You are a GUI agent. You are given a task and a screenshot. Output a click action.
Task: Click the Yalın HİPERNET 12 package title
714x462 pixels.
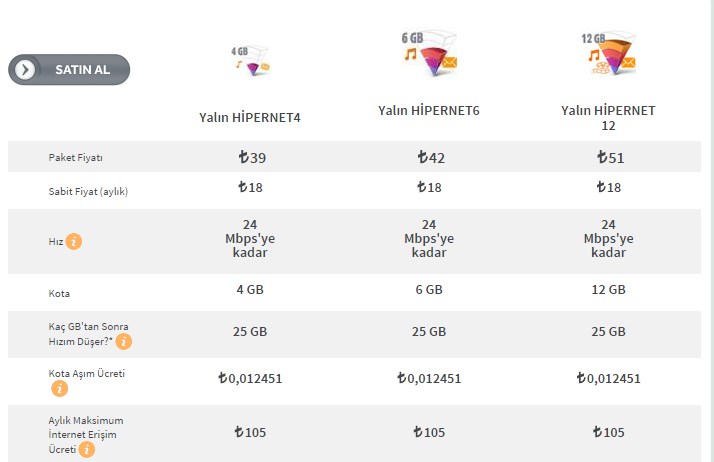pyautogui.click(x=608, y=118)
